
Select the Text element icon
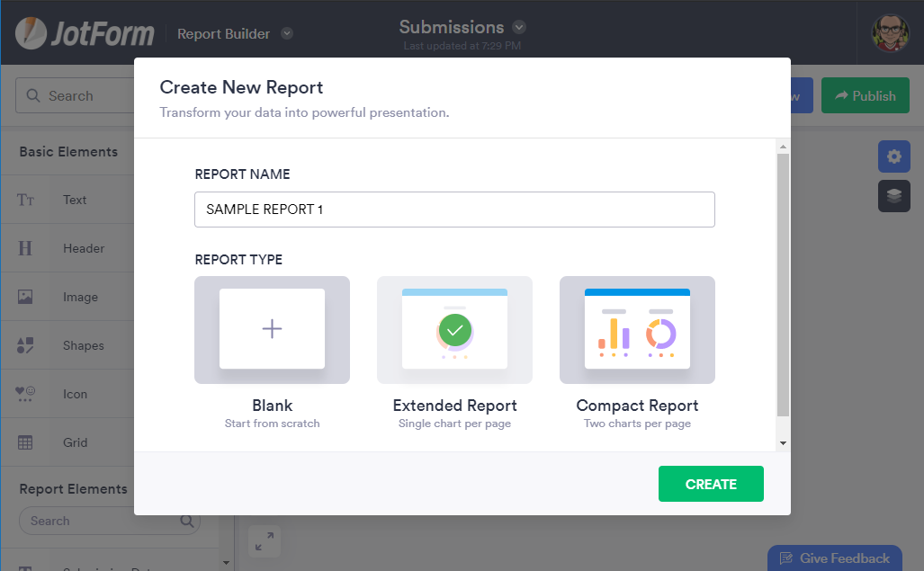click(x=26, y=200)
